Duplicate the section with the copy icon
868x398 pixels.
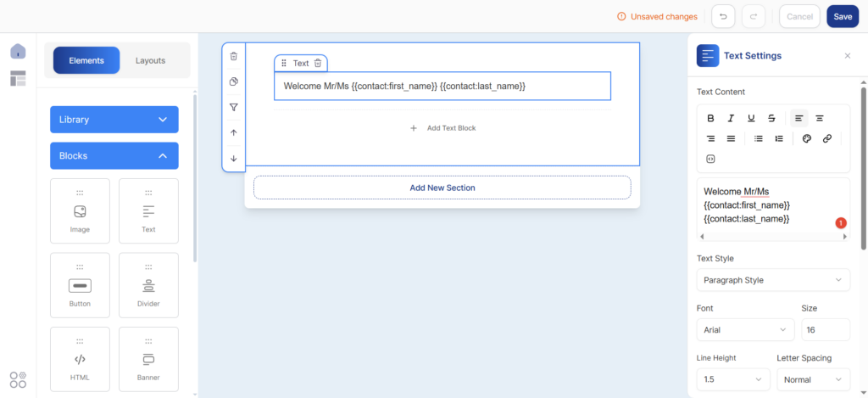pyautogui.click(x=234, y=81)
